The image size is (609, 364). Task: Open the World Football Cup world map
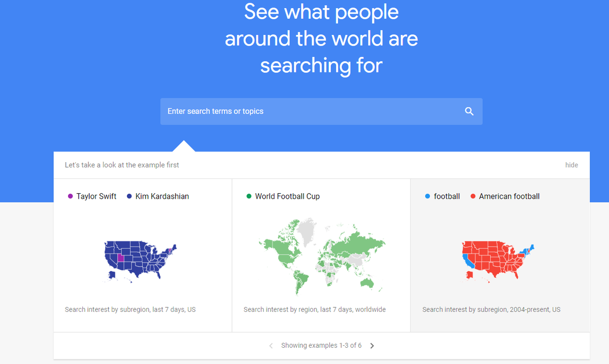point(321,256)
